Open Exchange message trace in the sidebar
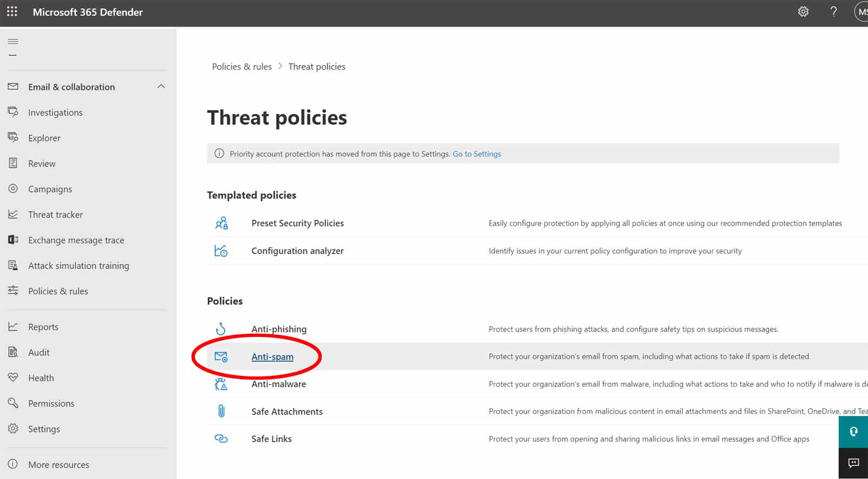 (76, 240)
